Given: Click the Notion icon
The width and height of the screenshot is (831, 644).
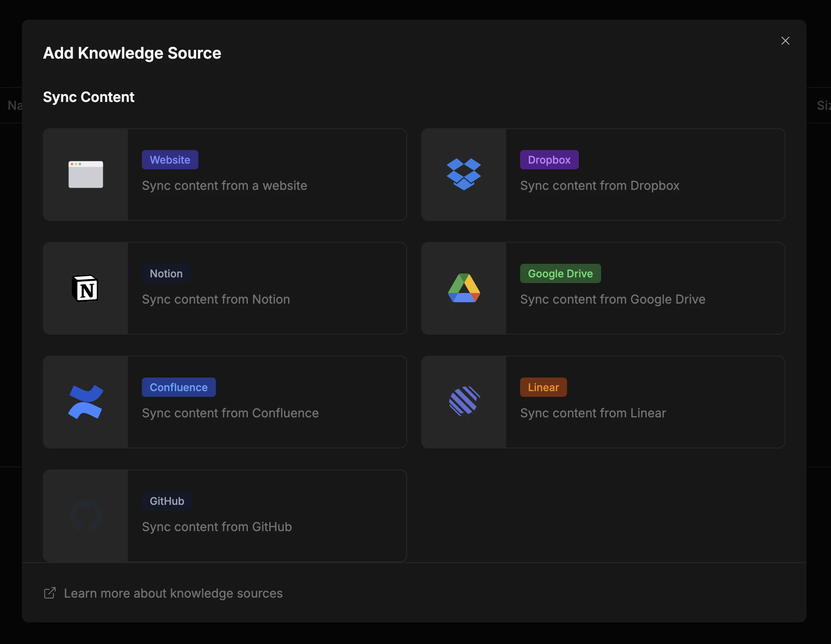Looking at the screenshot, I should point(85,288).
